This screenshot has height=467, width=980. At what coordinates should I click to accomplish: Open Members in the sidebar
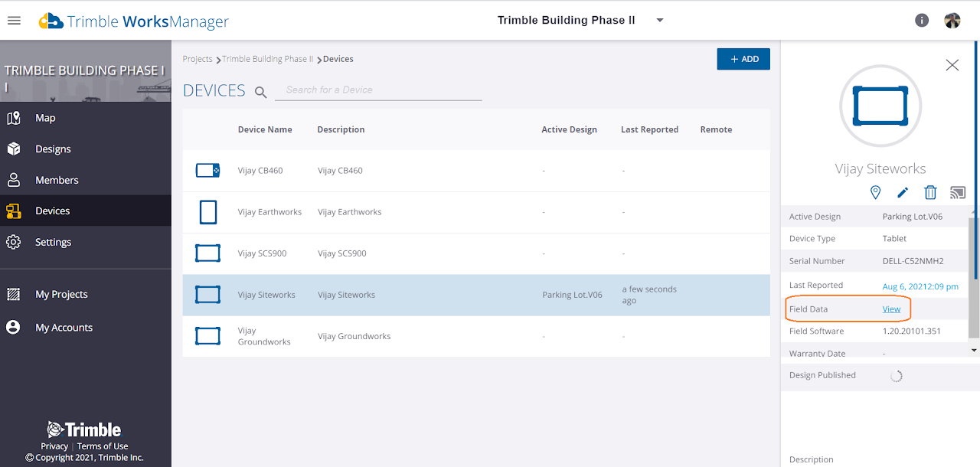coord(57,180)
